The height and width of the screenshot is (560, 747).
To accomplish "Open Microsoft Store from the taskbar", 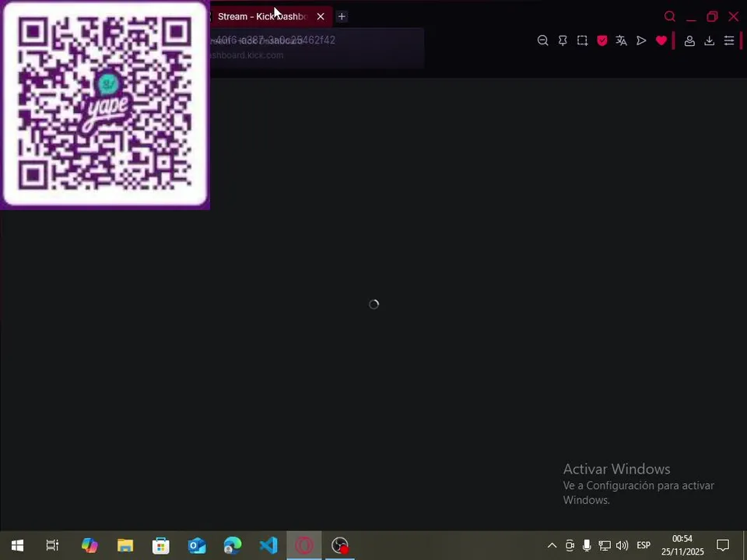I will pyautogui.click(x=161, y=545).
